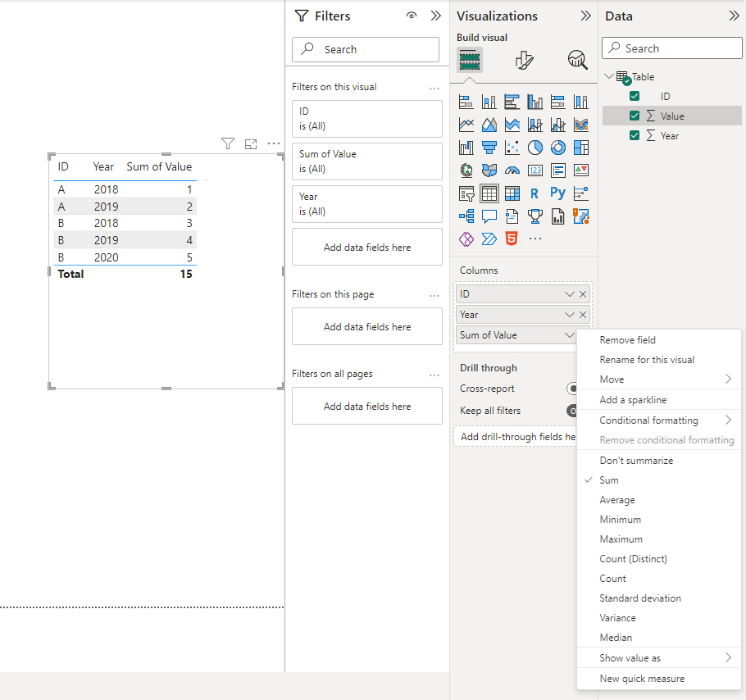Uncheck the Year field checkbox
The height and width of the screenshot is (700, 746).
[x=635, y=135]
